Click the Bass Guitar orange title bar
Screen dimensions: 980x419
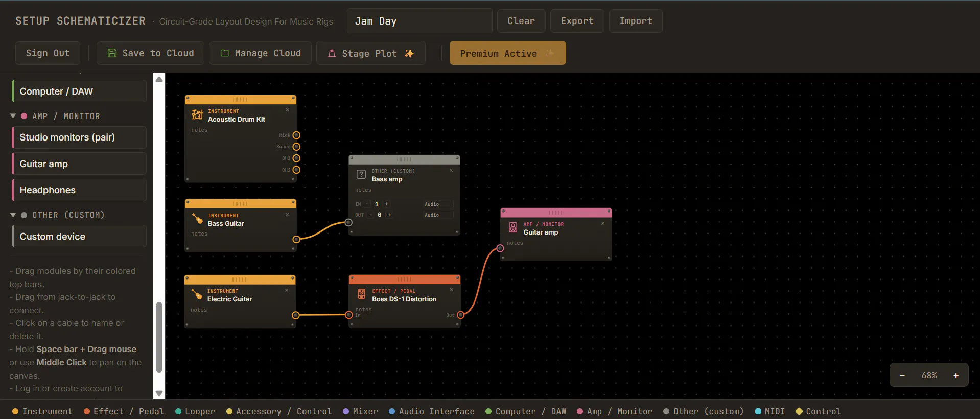pos(241,204)
